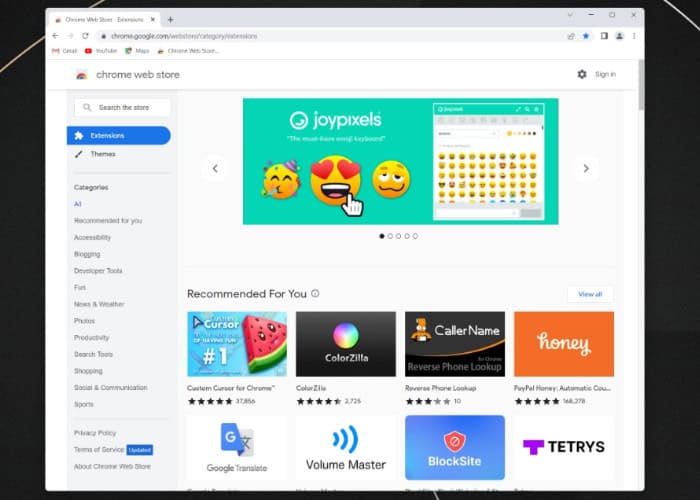Image resolution: width=700 pixels, height=500 pixels.
Task: Select the second carousel dot
Action: pos(390,236)
